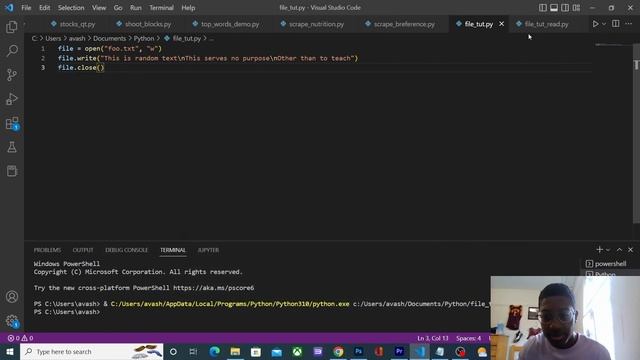Select Users in the breadcrumb path
The image size is (640, 360).
53,38
